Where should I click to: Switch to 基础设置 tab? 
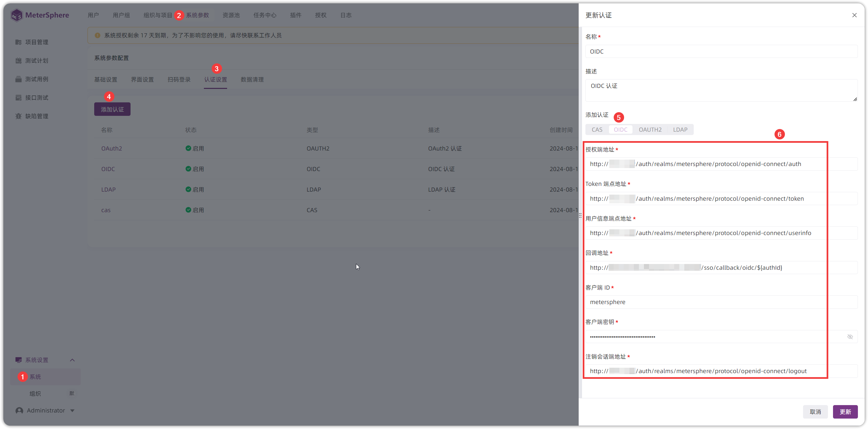tap(105, 79)
